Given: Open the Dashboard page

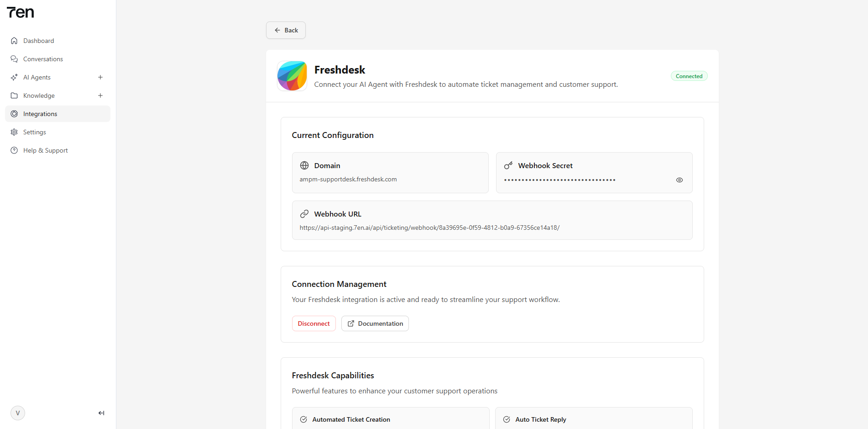Looking at the screenshot, I should coord(39,41).
